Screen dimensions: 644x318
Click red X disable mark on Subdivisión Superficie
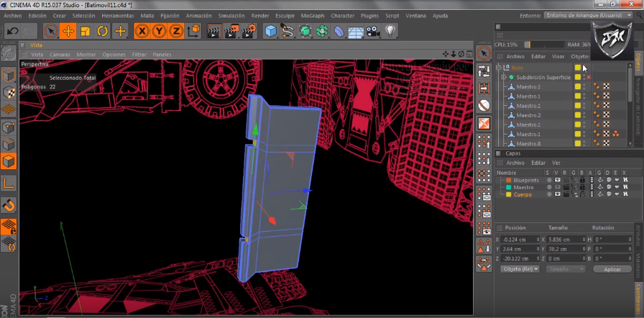(x=589, y=77)
